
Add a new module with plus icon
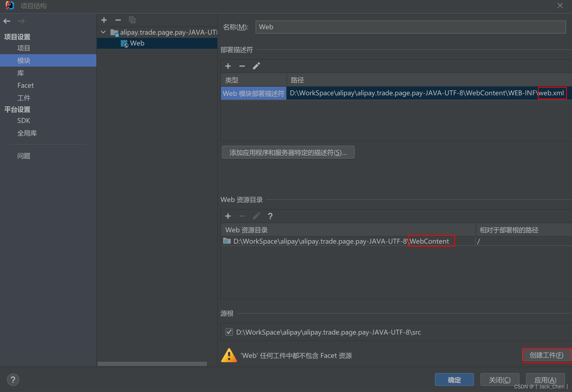tap(104, 20)
